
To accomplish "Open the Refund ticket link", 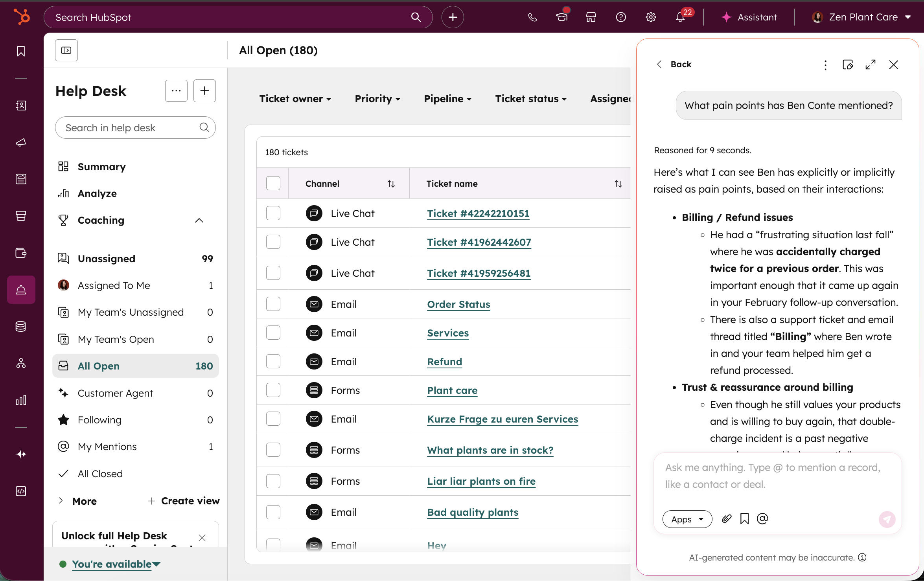I will (444, 362).
